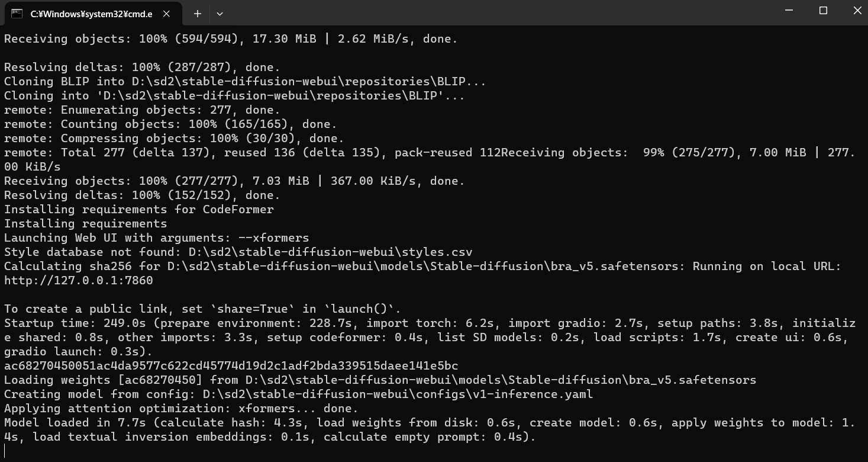This screenshot has height=462, width=868.
Task: Click the "Installing requirements for CodeFormer" line
Action: tap(138, 210)
